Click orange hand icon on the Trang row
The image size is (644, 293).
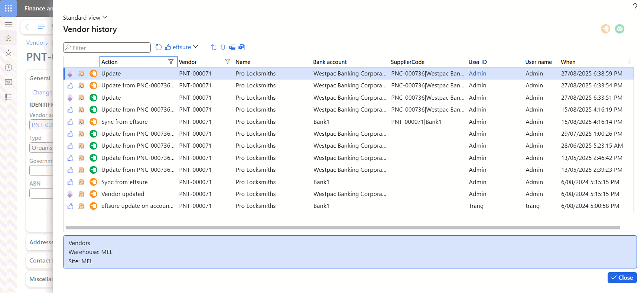coord(93,206)
